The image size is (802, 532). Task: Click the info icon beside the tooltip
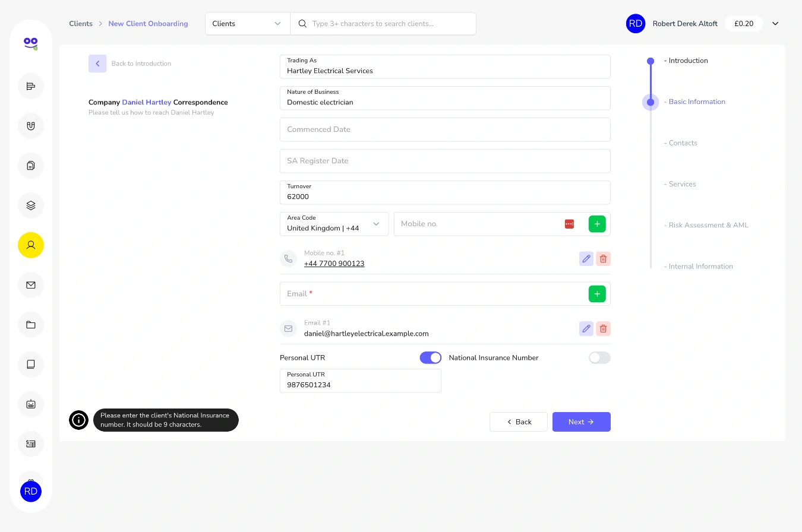tap(78, 420)
